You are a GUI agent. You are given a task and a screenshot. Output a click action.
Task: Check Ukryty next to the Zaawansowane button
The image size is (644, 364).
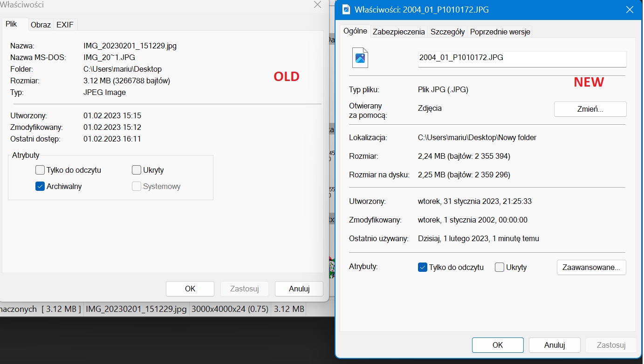[500, 267]
